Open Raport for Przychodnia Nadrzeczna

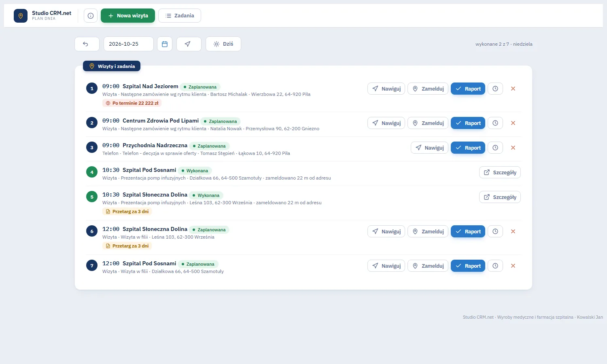(468, 148)
